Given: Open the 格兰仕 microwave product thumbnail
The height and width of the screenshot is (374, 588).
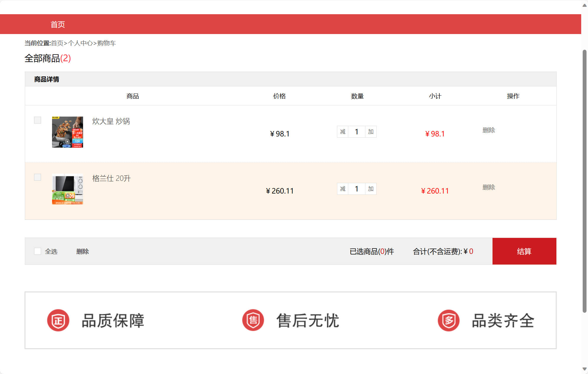Looking at the screenshot, I should [67, 189].
